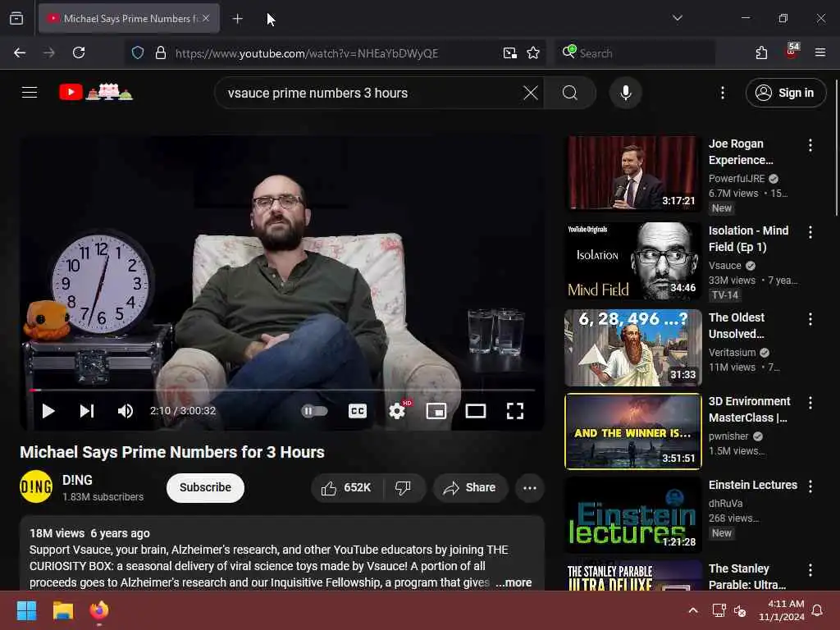Sign in to YouTube
840x630 pixels.
(x=785, y=93)
